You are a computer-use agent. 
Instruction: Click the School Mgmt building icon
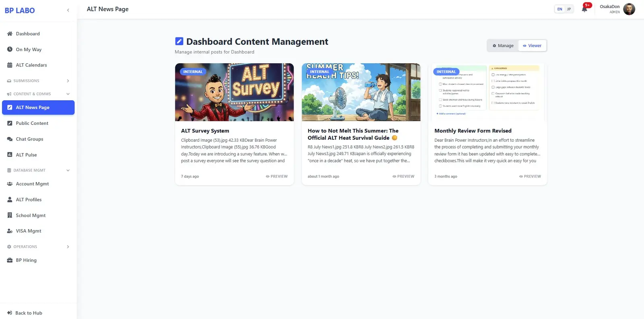pyautogui.click(x=10, y=215)
